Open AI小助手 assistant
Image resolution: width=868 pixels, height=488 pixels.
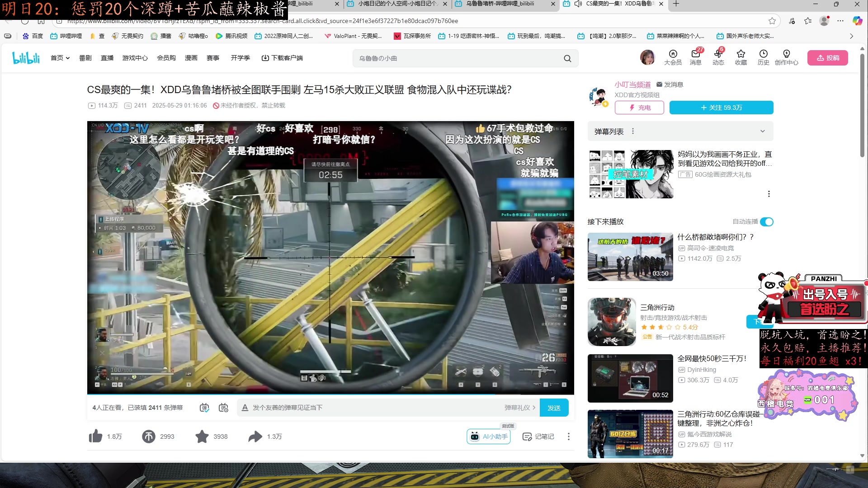click(489, 436)
